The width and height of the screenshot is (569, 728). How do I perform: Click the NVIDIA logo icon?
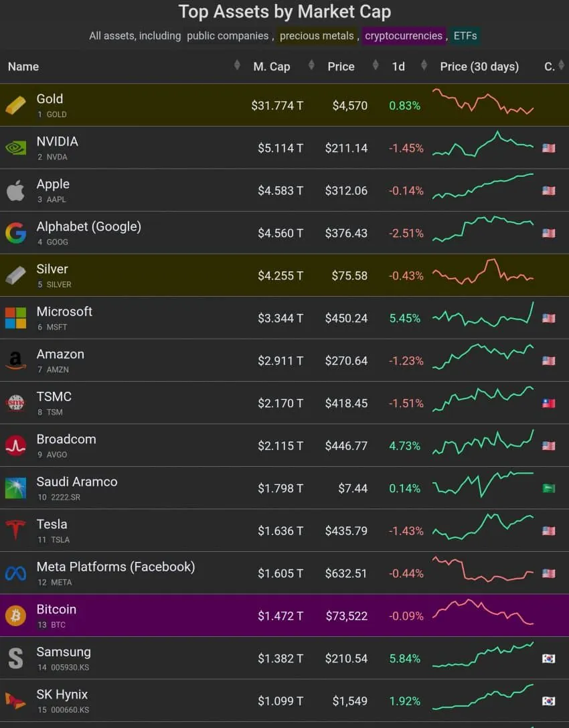[x=16, y=148]
